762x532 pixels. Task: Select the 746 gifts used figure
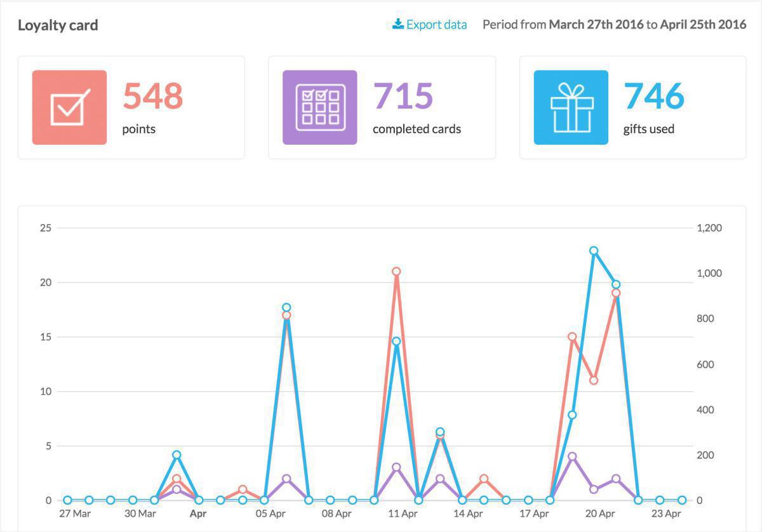click(x=654, y=96)
